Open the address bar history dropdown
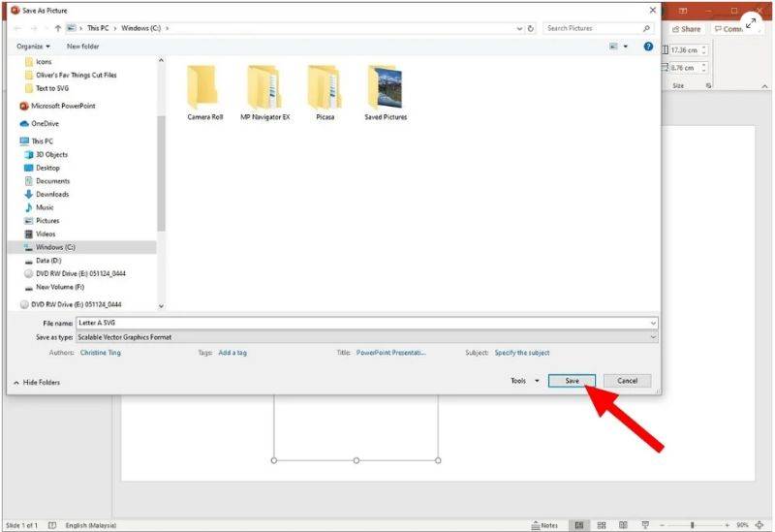Viewport: 775px width, 532px height. (x=519, y=28)
